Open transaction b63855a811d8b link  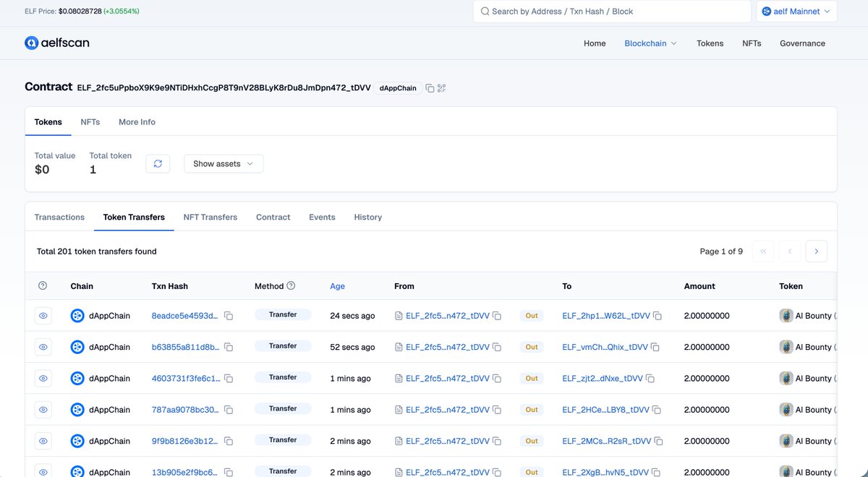point(185,347)
